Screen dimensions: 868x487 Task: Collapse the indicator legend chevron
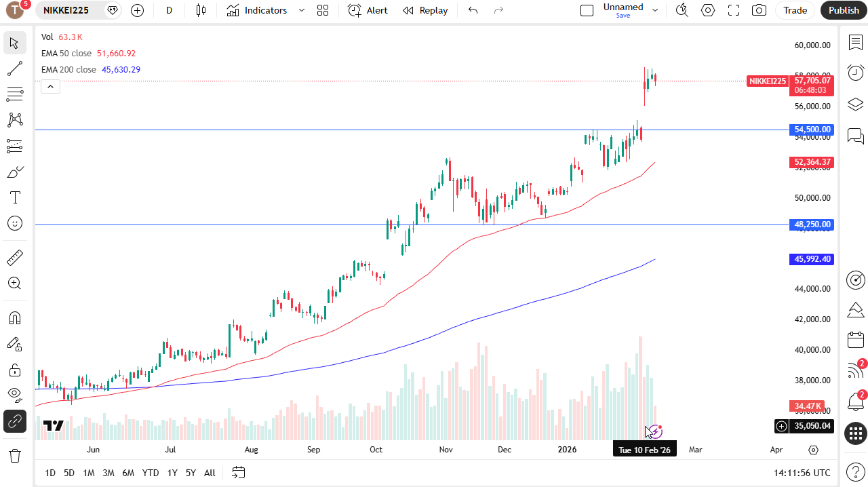50,86
